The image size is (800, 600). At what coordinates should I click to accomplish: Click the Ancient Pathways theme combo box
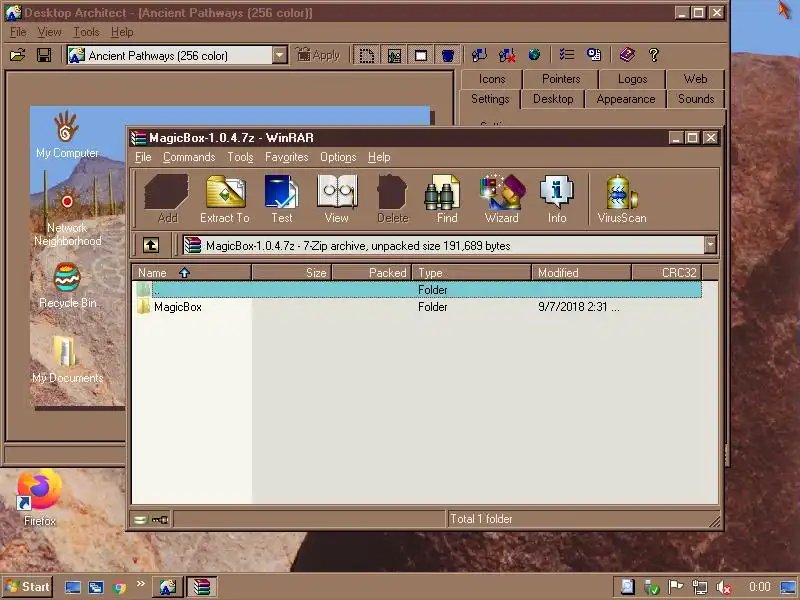click(177, 55)
